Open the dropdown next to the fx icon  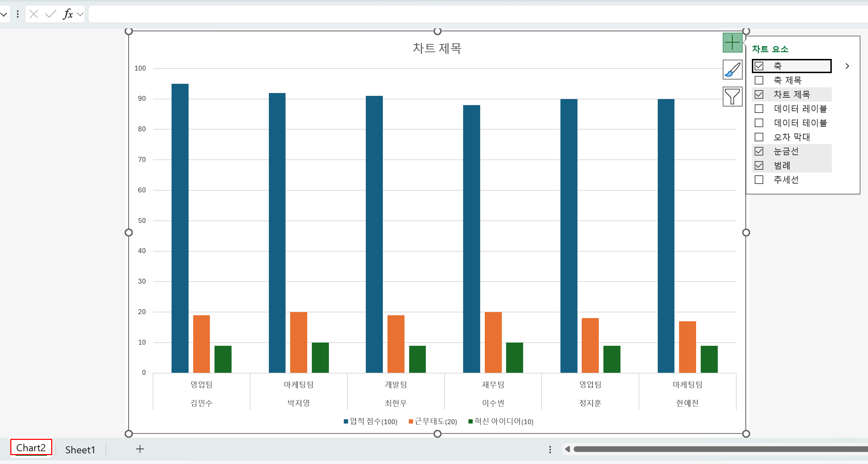point(80,14)
